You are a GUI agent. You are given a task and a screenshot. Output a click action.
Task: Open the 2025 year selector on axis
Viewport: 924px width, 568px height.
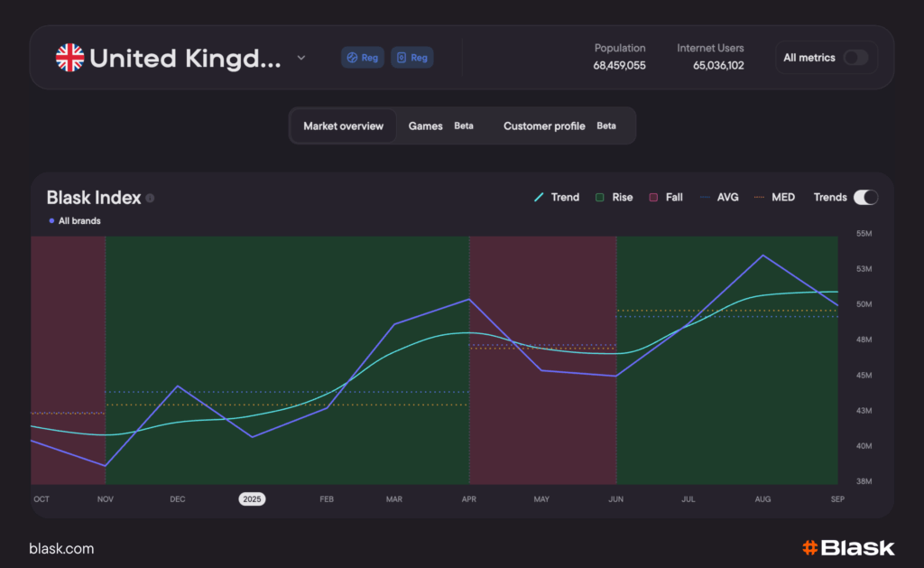(252, 498)
